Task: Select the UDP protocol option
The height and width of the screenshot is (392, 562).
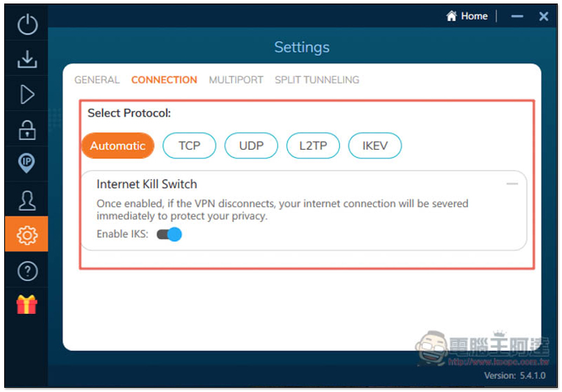Action: point(251,145)
